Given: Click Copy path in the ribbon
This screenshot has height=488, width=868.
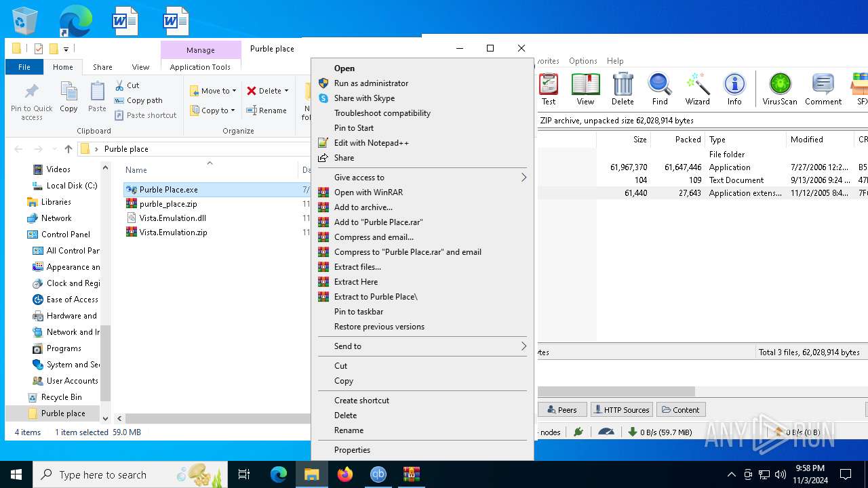Looking at the screenshot, I should tap(138, 100).
